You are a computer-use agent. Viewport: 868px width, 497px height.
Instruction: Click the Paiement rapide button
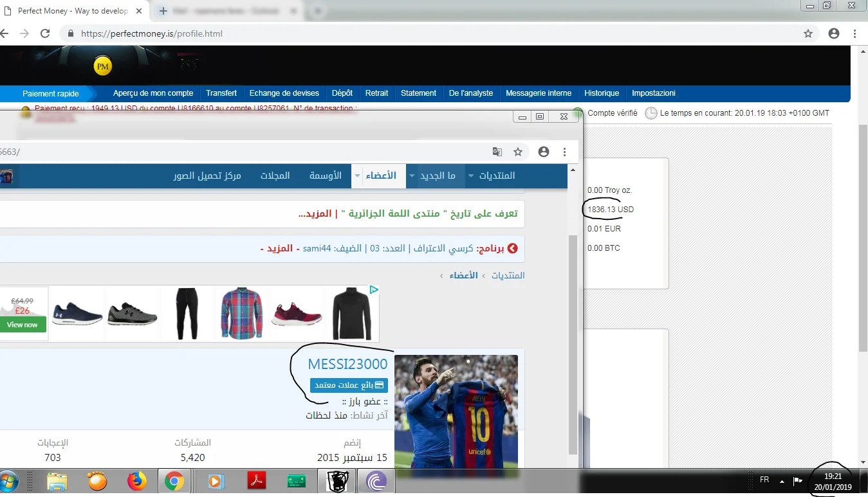50,93
